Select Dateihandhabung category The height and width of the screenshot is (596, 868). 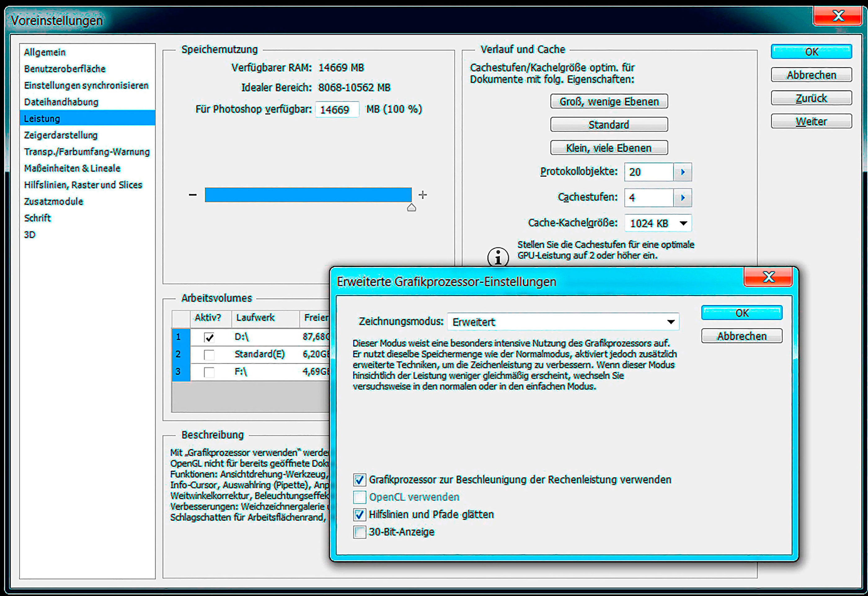(x=87, y=102)
